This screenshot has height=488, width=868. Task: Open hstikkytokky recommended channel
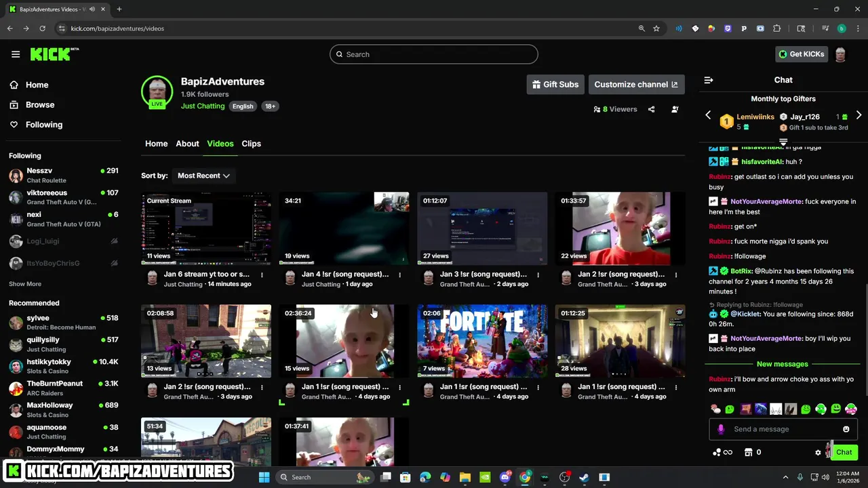tap(63, 366)
